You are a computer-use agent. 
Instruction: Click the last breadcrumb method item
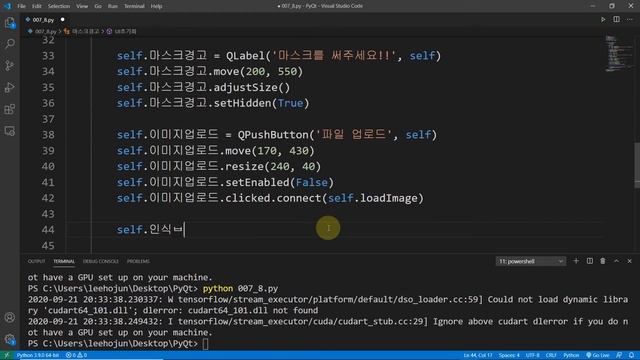tap(125, 31)
